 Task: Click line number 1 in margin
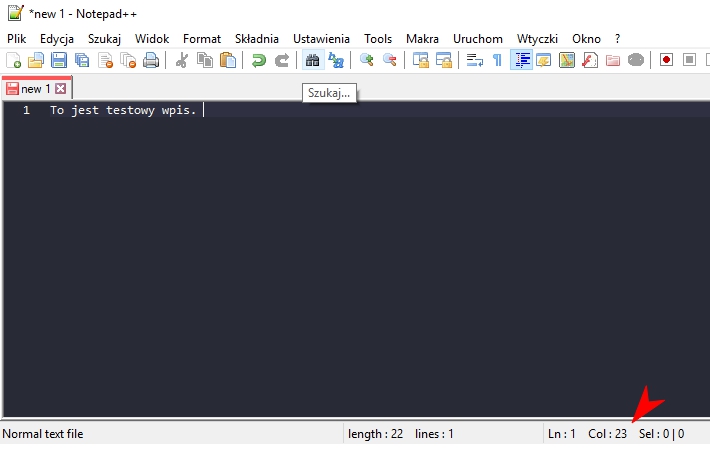point(26,110)
